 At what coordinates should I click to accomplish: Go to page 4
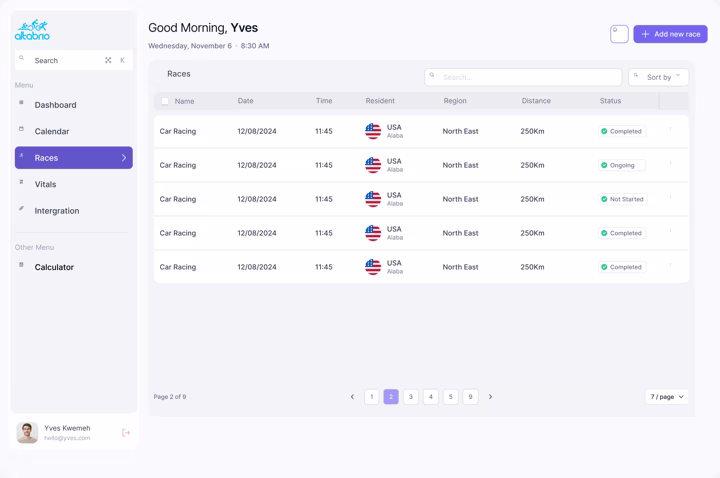tap(431, 397)
